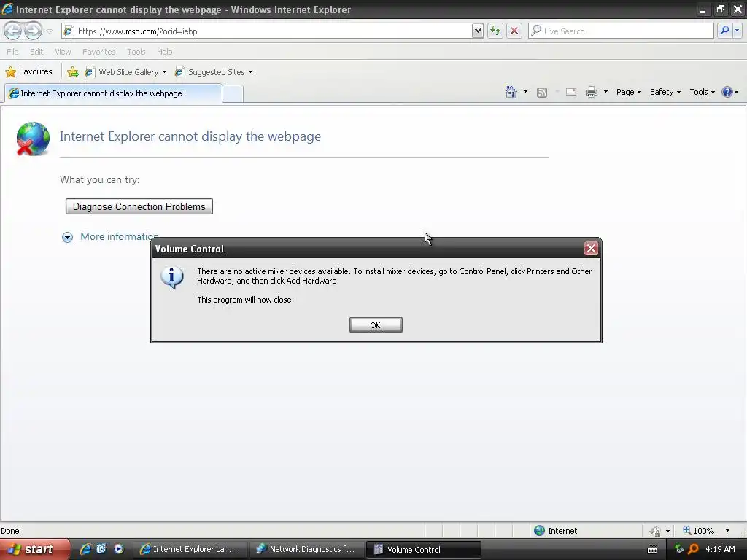Select the 'cannot display the webpage' tab
The height and width of the screenshot is (560, 747).
pos(113,93)
